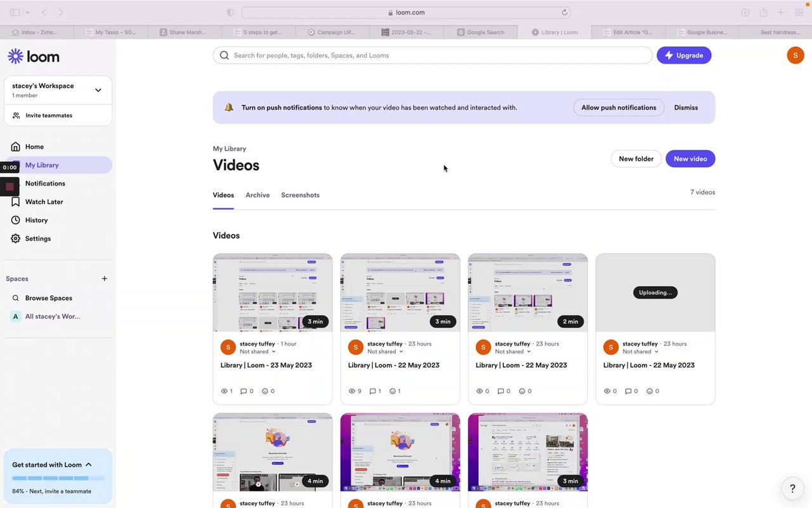Open Not shared dropdown on the 2 min video
Screen dimensions: 812x508
(x=513, y=352)
